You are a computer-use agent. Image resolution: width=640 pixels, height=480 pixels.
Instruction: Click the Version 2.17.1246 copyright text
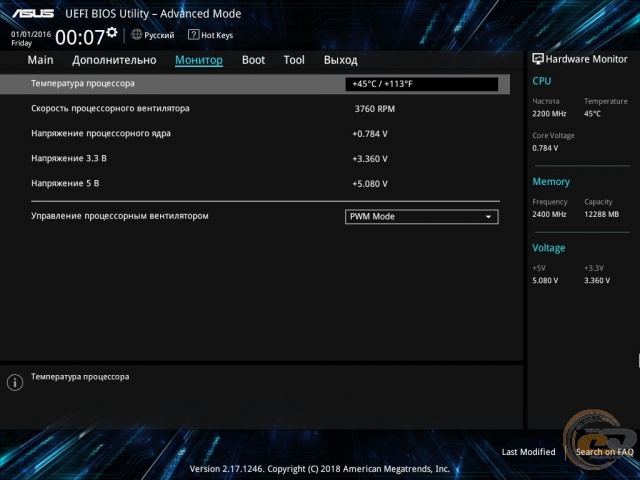pos(319,469)
